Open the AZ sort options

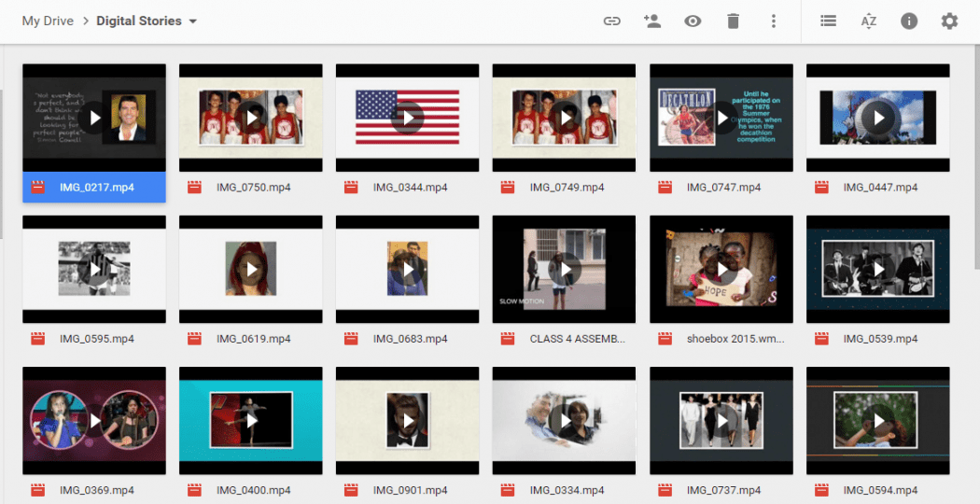coord(869,21)
